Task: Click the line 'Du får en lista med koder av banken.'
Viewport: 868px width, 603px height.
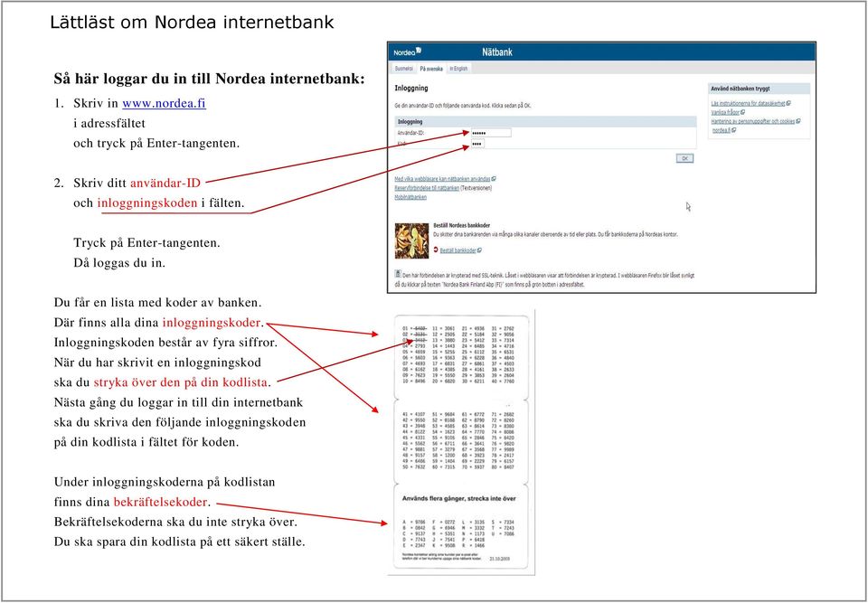Action: 157,303
